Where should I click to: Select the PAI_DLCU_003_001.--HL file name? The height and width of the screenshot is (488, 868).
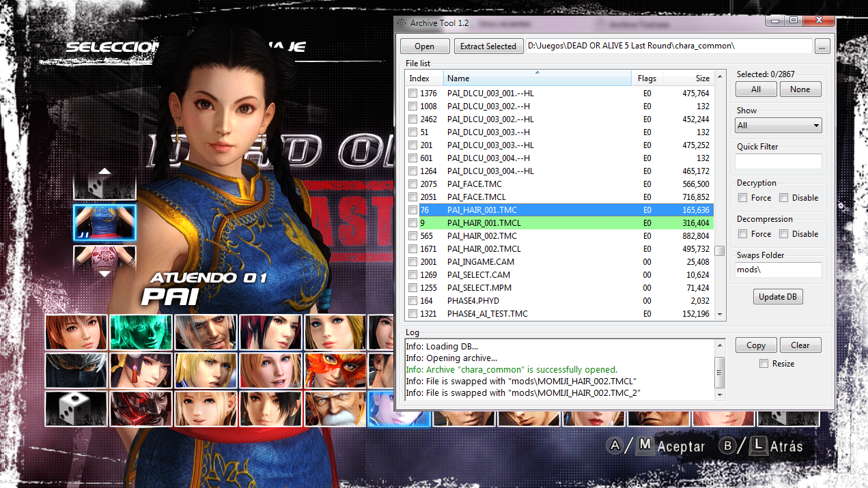point(490,94)
